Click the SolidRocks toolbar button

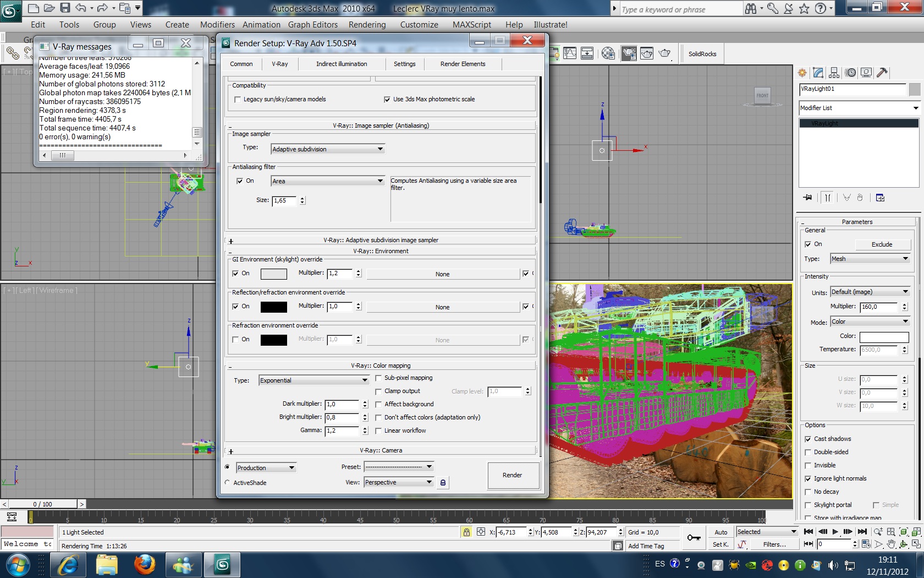tap(702, 54)
